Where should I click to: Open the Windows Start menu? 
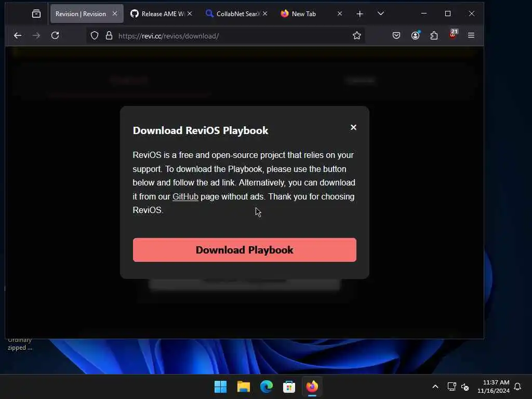(220, 387)
